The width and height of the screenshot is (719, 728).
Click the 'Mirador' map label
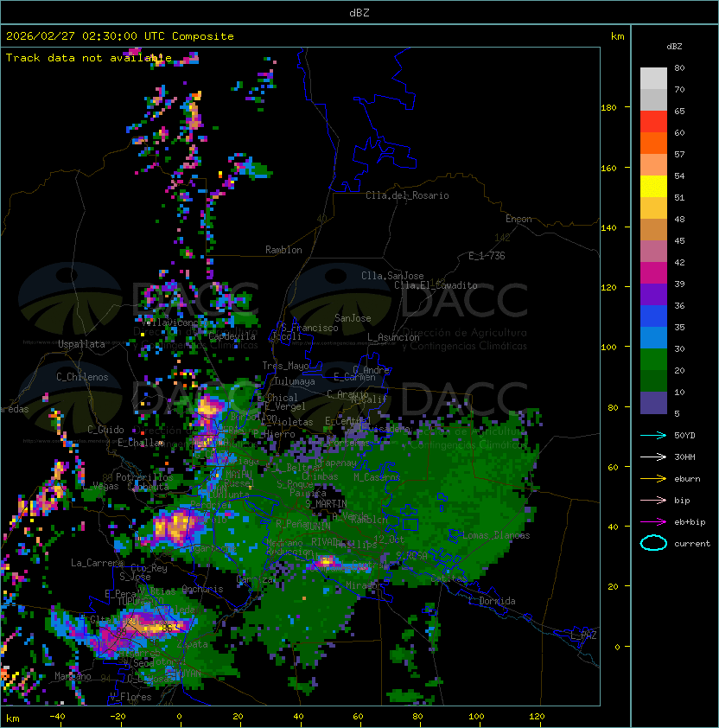(365, 585)
